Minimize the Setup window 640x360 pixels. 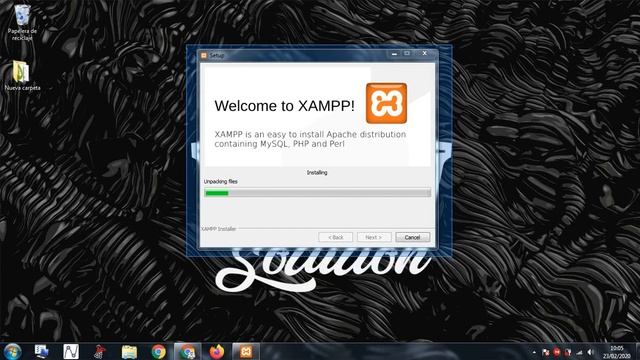pos(394,53)
